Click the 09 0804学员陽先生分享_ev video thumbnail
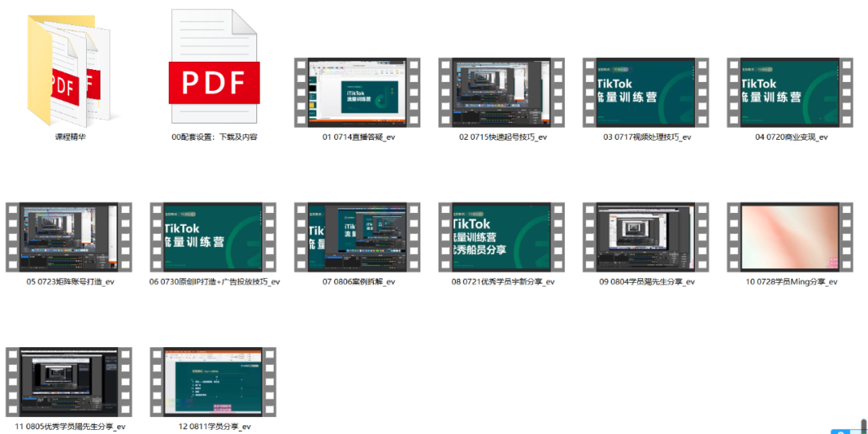The height and width of the screenshot is (434, 868). pyautogui.click(x=646, y=236)
